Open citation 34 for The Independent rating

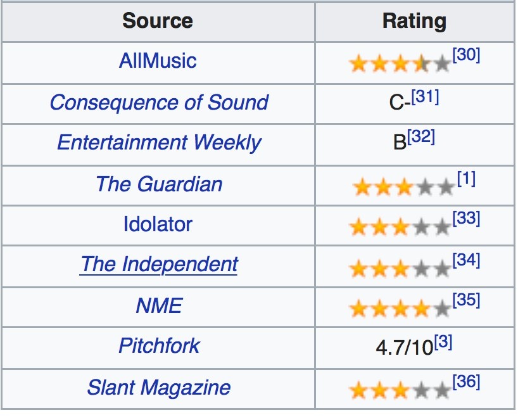pyautogui.click(x=467, y=260)
